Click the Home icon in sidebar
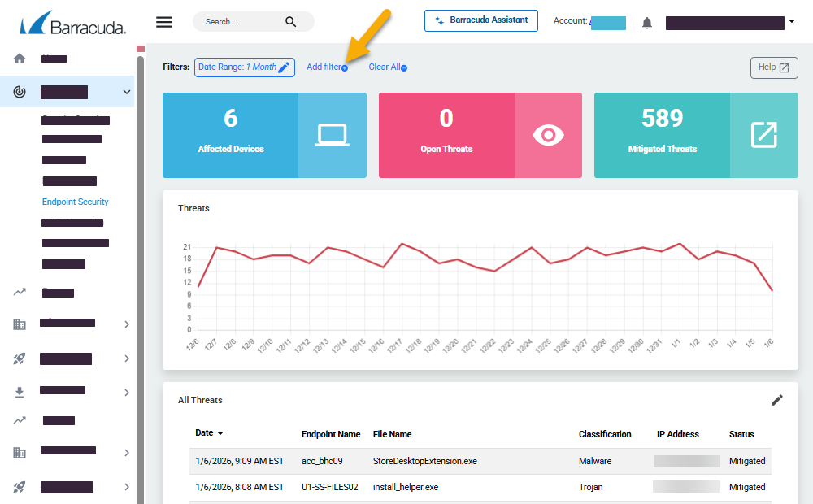This screenshot has height=504, width=813. tap(20, 59)
